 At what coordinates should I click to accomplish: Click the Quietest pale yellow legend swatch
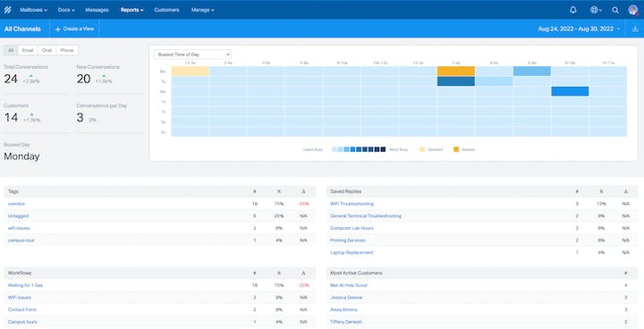(x=422, y=149)
